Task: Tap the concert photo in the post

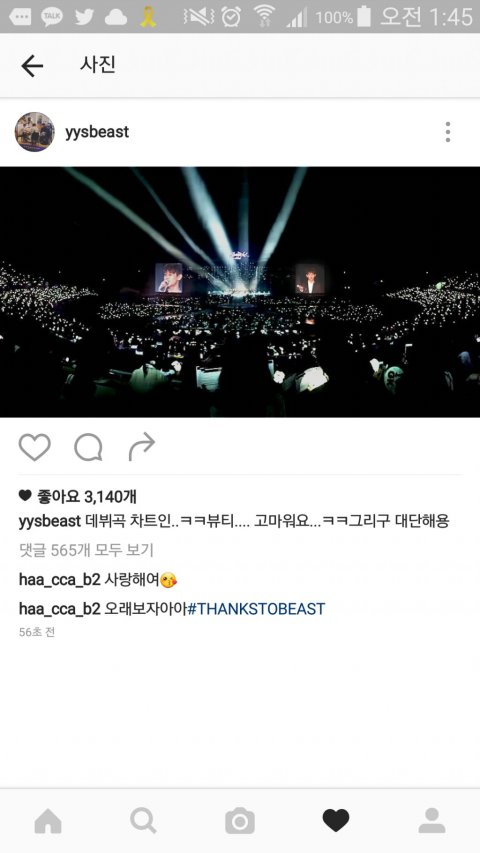Action: [240, 292]
